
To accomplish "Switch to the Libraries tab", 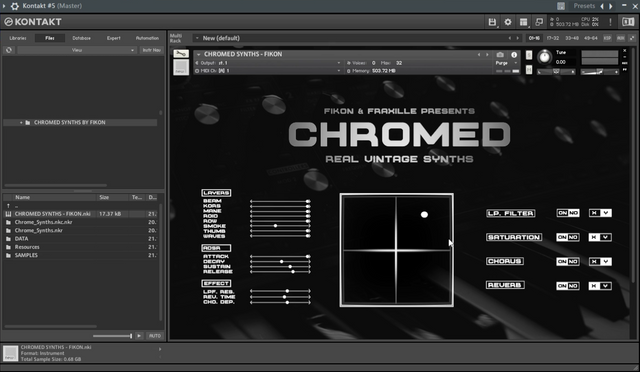I will coord(18,38).
